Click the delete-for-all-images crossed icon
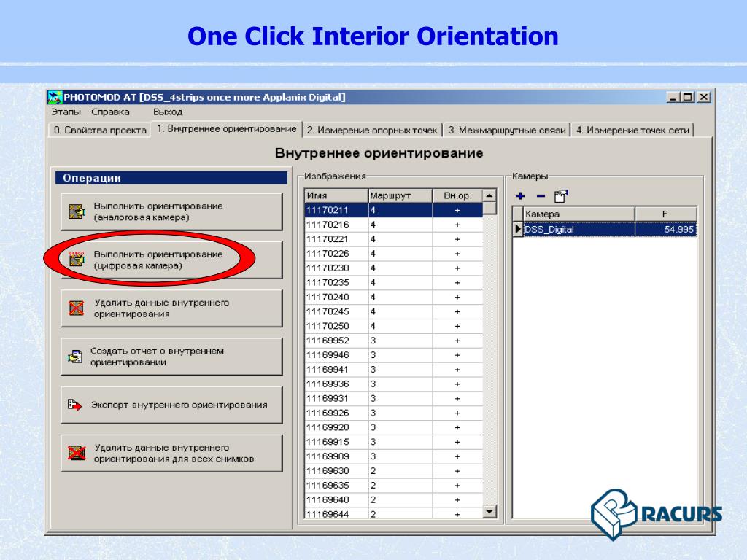Image resolution: width=747 pixels, height=560 pixels. click(x=76, y=453)
